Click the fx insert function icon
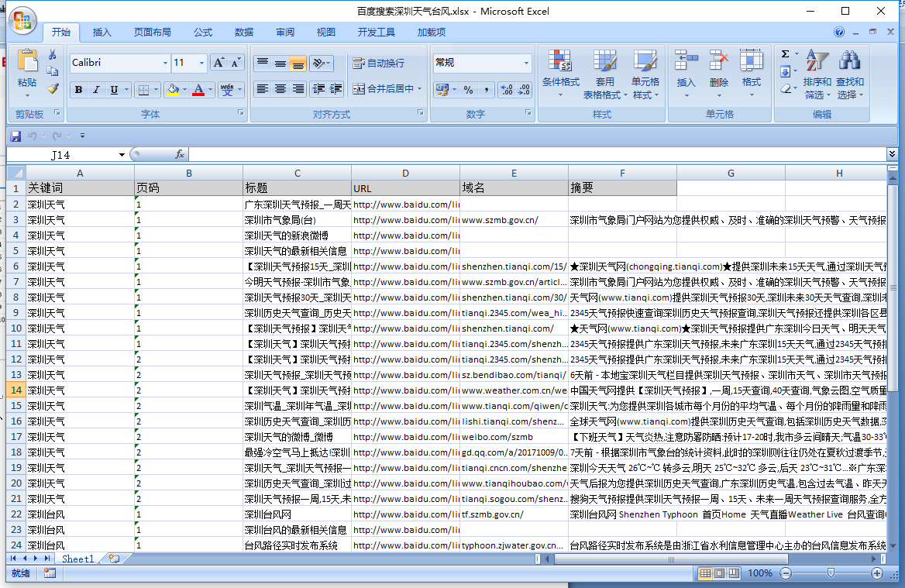This screenshot has height=588, width=905. [180, 154]
